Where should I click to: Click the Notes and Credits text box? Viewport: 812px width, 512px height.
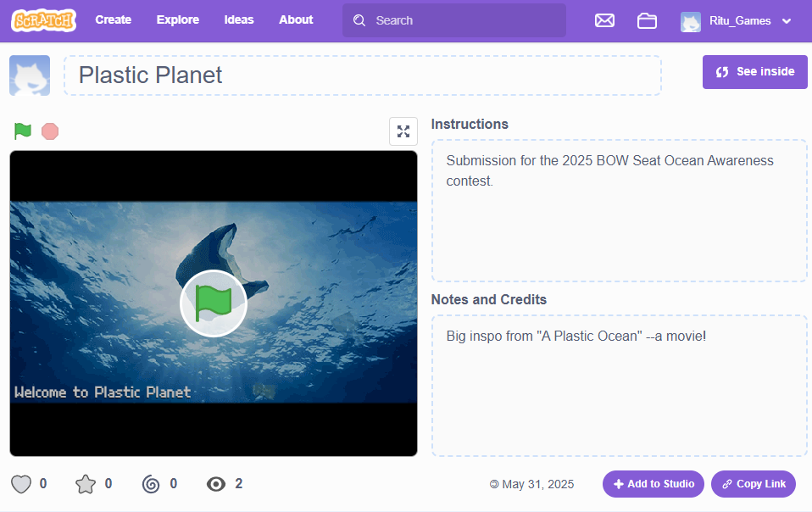click(x=619, y=386)
